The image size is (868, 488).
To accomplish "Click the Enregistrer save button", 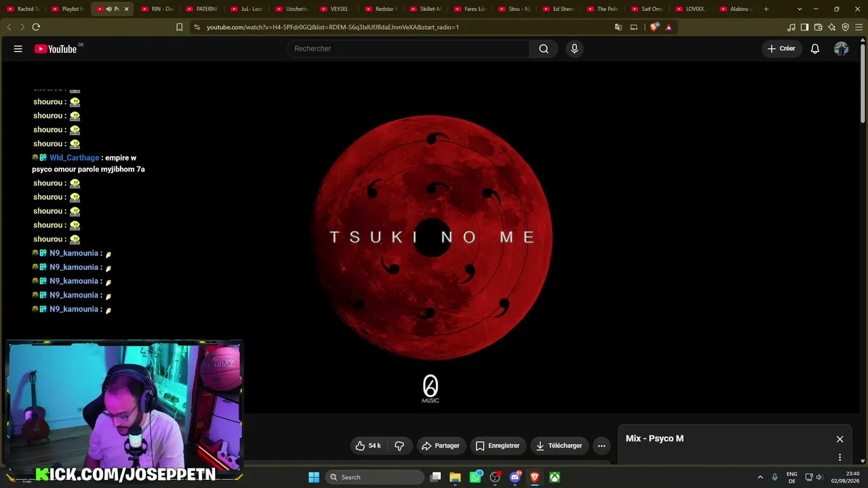I will 498,446.
